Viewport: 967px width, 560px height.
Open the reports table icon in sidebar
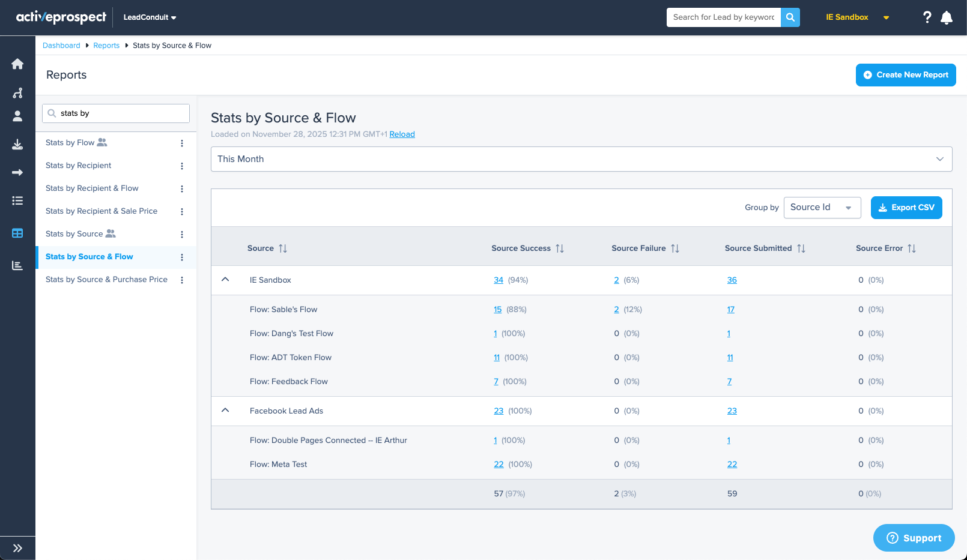pos(17,233)
